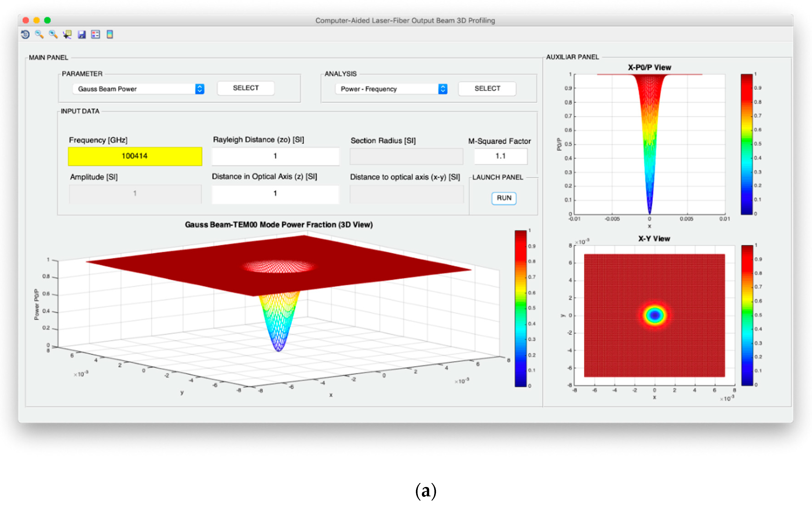This screenshot has width=812, height=513.
Task: Save the figure with floppy disk icon
Action: pyautogui.click(x=81, y=34)
